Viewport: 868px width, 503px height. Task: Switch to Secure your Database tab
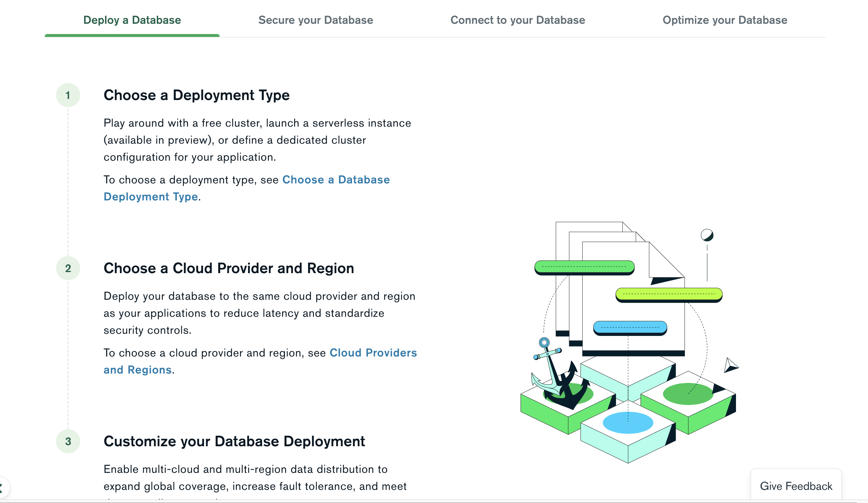point(315,20)
